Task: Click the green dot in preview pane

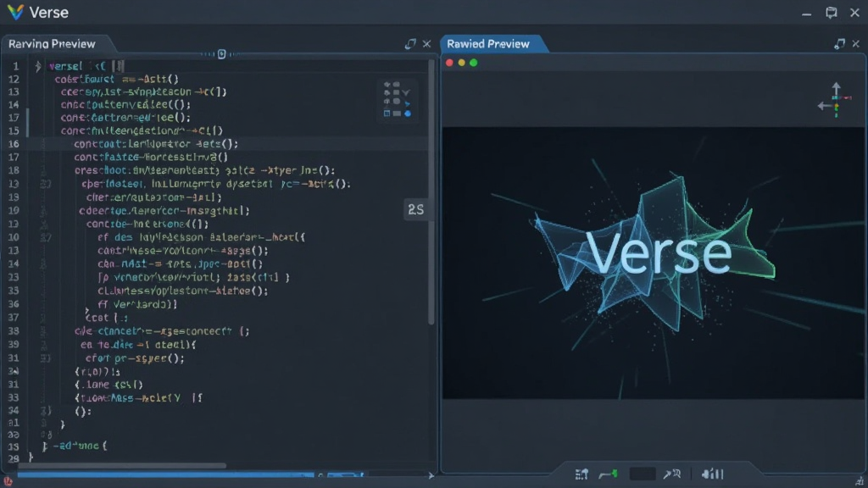Action: [x=473, y=63]
